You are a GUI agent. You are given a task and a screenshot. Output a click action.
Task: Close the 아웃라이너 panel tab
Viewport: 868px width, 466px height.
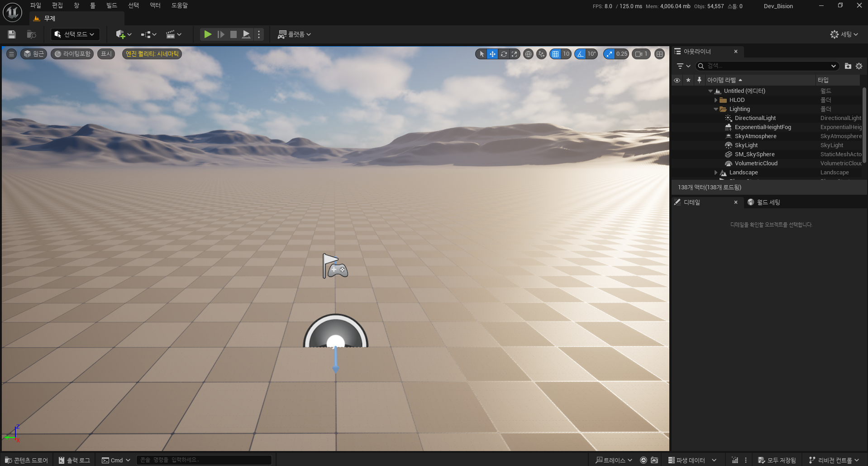tap(736, 52)
